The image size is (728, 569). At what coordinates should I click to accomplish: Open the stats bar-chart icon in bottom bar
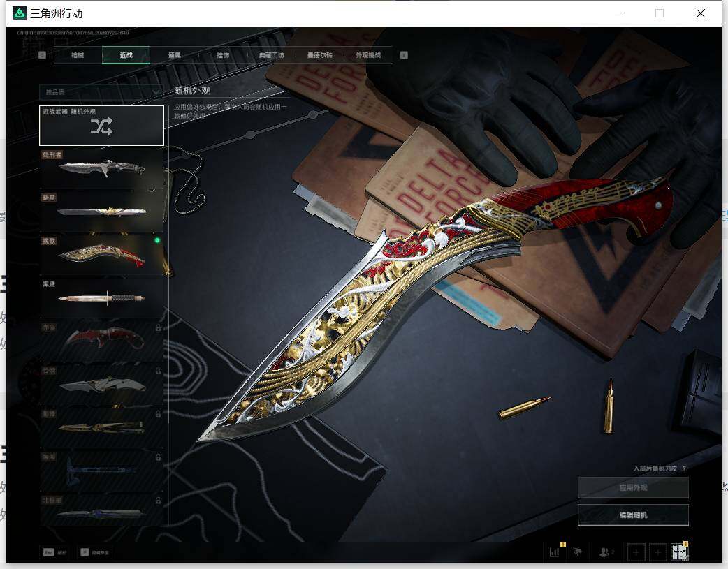tap(554, 552)
